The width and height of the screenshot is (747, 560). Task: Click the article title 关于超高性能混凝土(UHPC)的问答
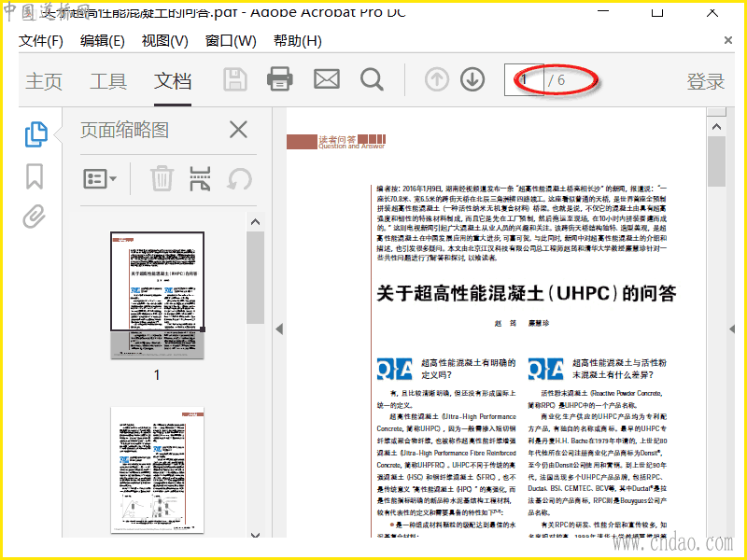pos(527,293)
